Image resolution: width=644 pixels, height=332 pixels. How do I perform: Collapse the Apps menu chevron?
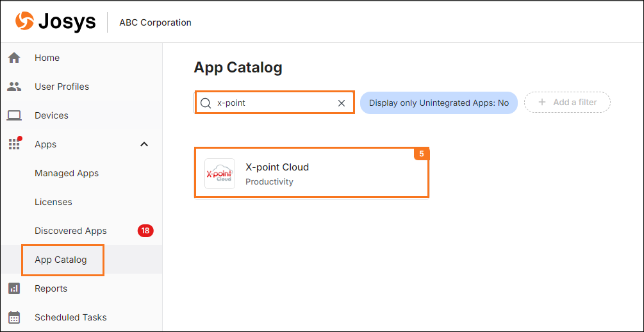[144, 144]
